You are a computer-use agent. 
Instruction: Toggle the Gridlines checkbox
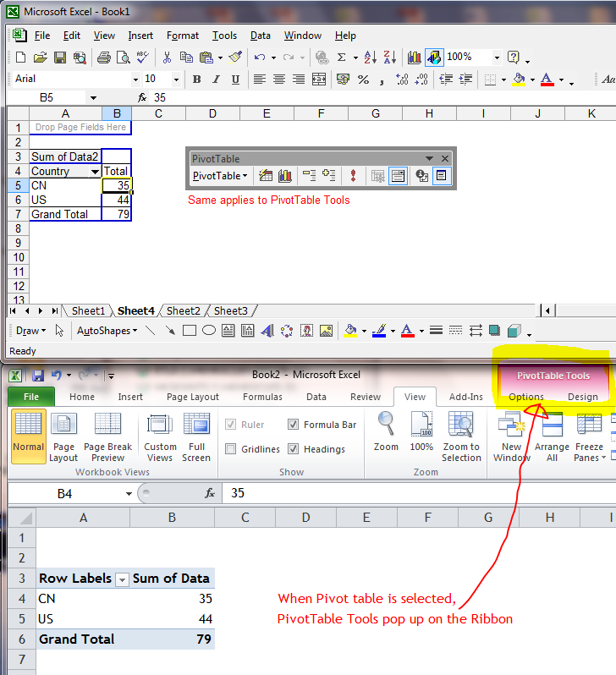click(231, 449)
